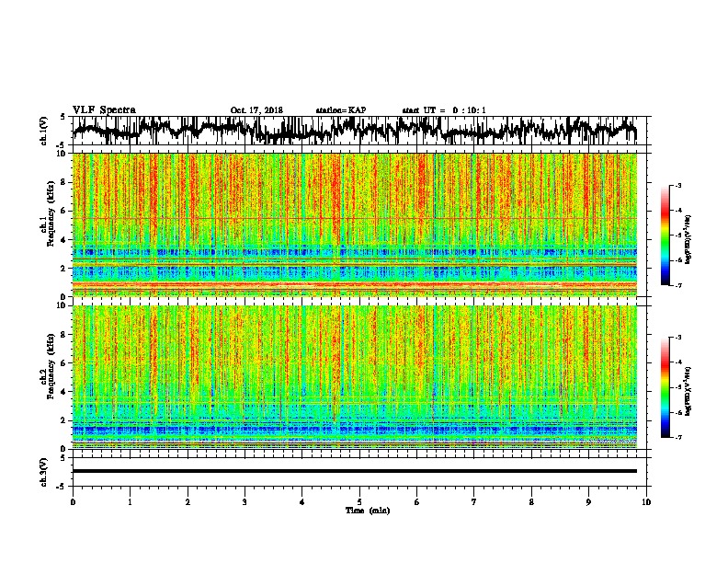728x563 pixels.
Task: Click the 2 minute tick on Time axis
Action: [x=188, y=502]
